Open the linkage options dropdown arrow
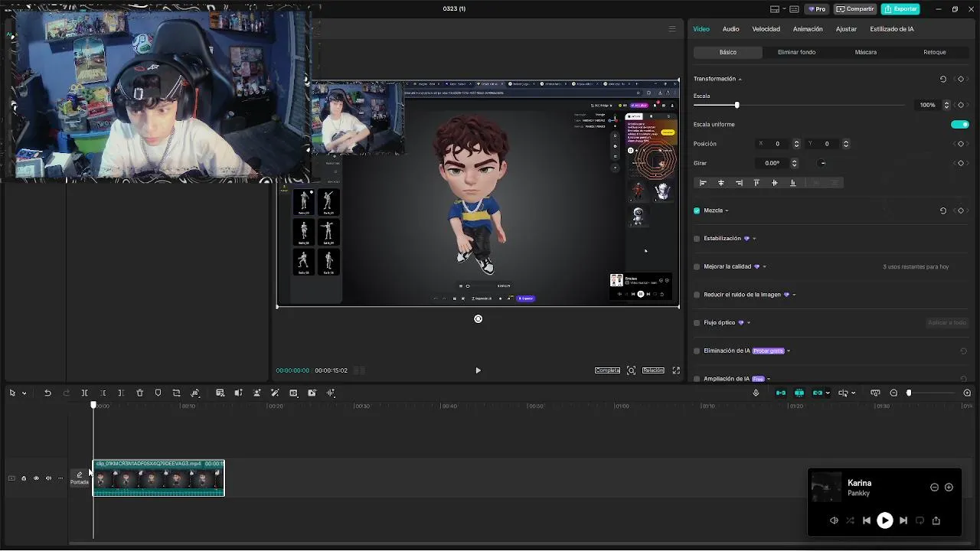 point(828,393)
